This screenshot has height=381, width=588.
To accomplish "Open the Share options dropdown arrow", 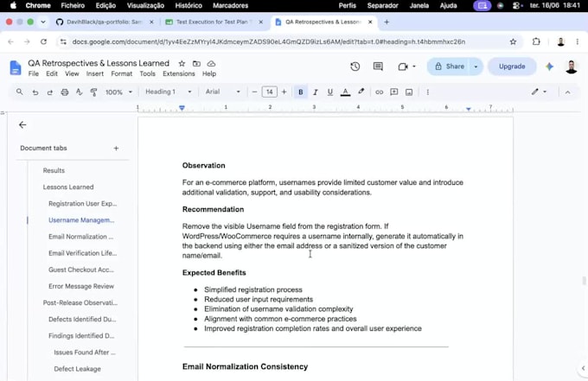I will [x=476, y=67].
